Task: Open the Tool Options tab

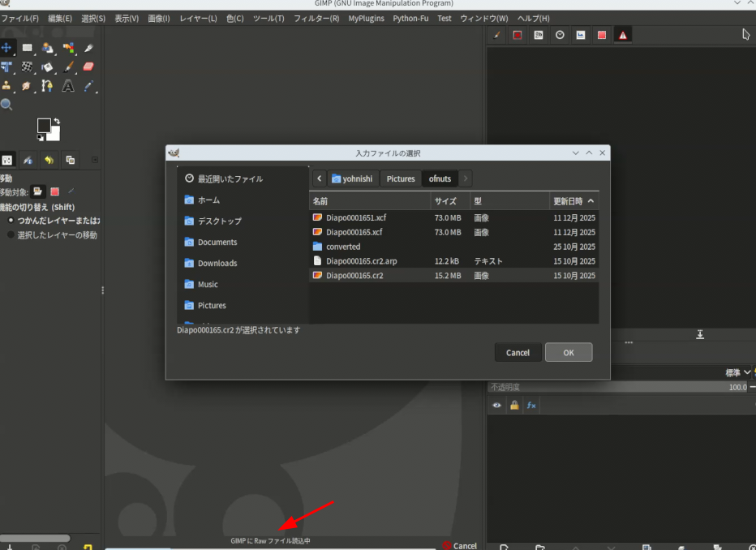Action: (7, 160)
